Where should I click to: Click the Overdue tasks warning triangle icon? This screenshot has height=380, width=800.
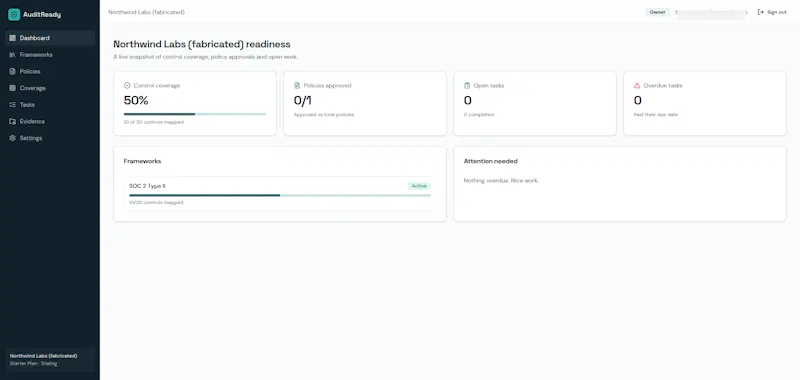(x=637, y=86)
